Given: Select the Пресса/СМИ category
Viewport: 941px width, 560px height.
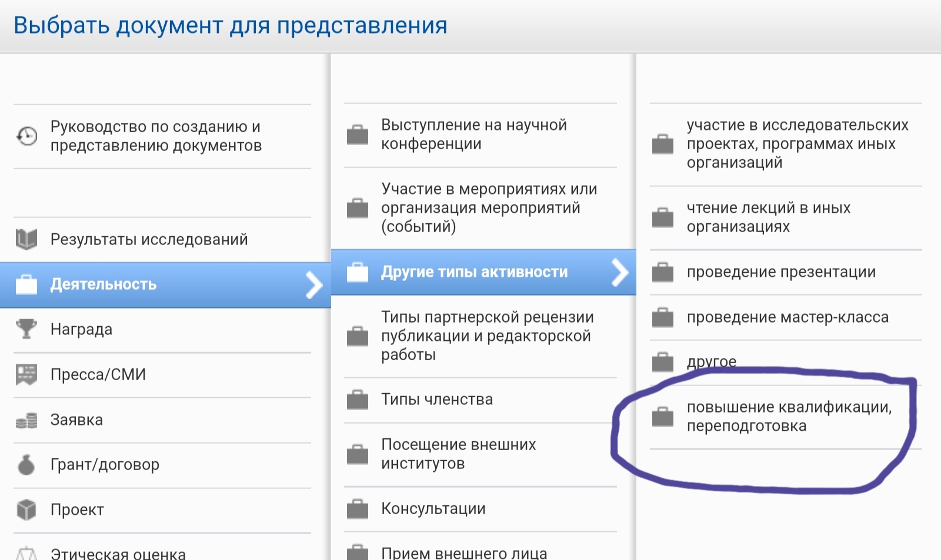Looking at the screenshot, I should click(x=162, y=375).
